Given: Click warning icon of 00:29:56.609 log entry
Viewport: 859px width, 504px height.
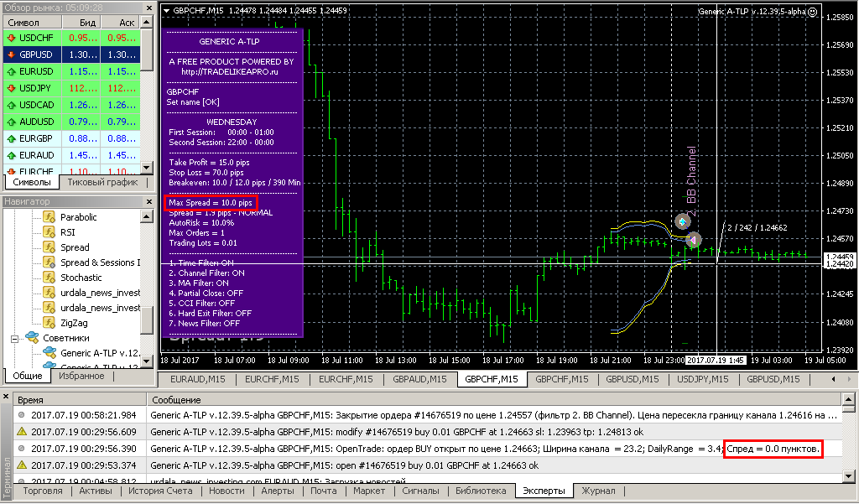Looking at the screenshot, I should click(x=21, y=432).
